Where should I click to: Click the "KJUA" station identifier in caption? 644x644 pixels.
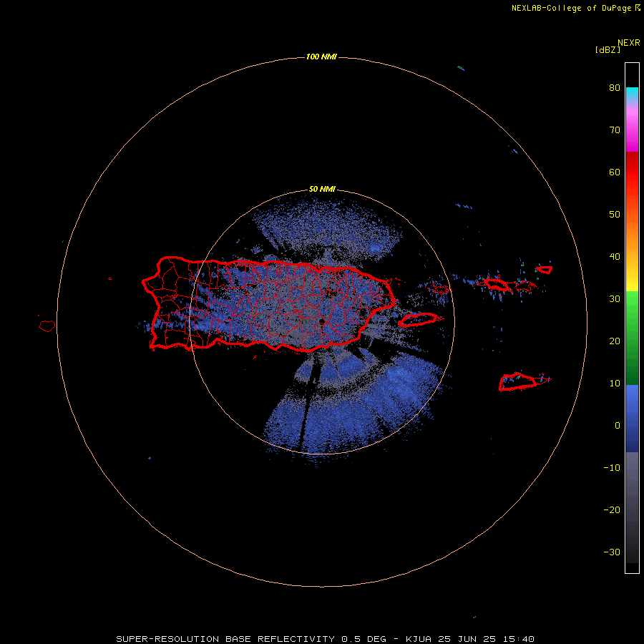tap(418, 639)
